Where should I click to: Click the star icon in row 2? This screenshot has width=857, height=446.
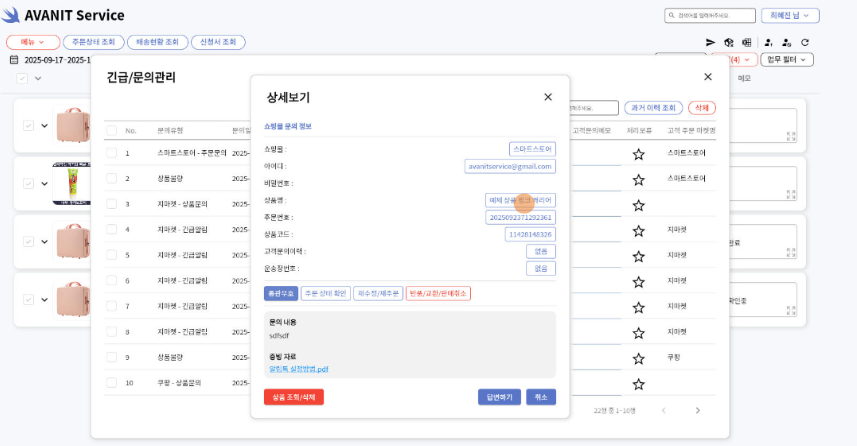click(x=638, y=179)
